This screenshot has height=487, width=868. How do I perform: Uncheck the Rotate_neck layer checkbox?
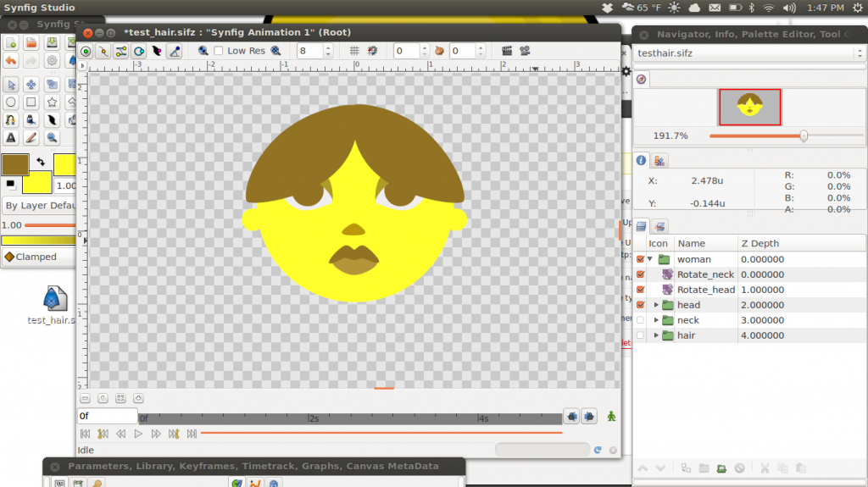pos(641,274)
